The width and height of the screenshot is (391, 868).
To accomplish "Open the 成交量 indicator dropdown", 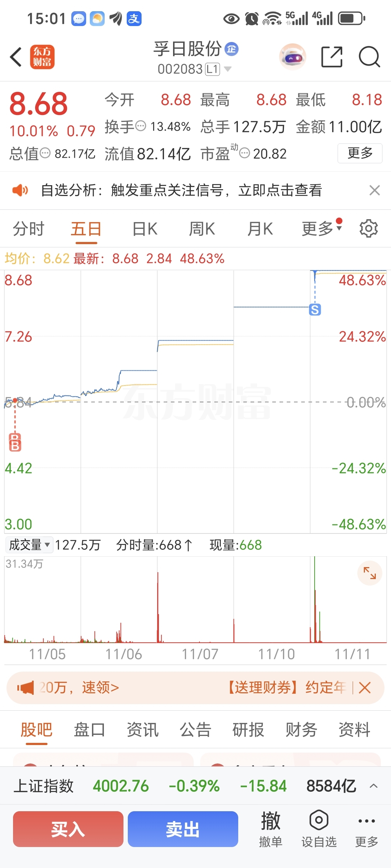I will click(x=29, y=545).
